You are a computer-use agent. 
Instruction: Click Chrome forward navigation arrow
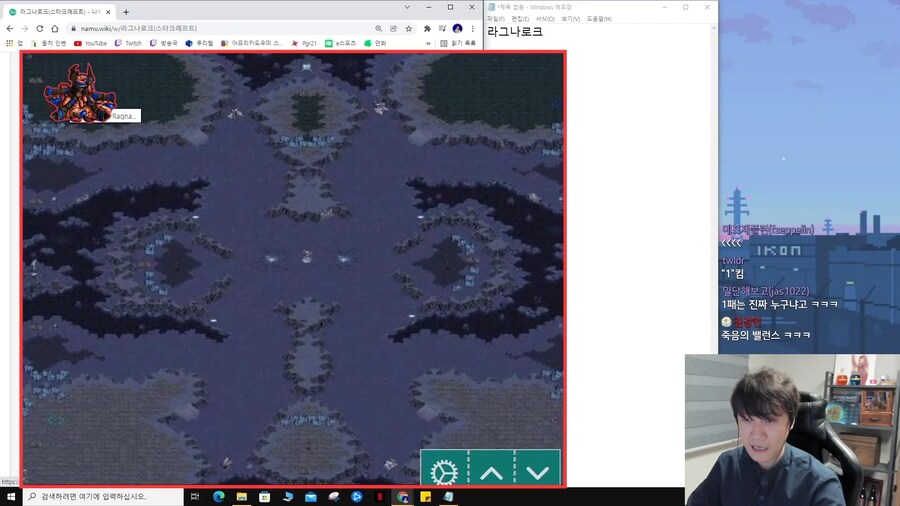coord(25,28)
